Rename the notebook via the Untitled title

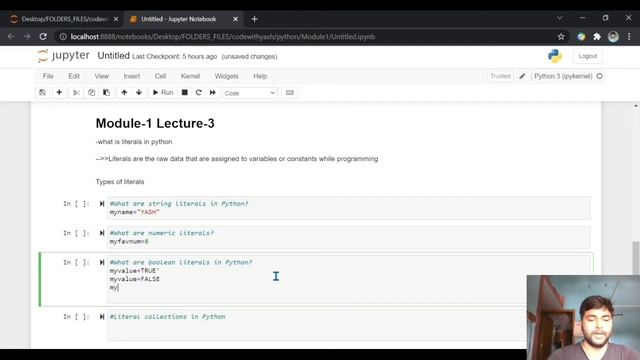pos(113,56)
